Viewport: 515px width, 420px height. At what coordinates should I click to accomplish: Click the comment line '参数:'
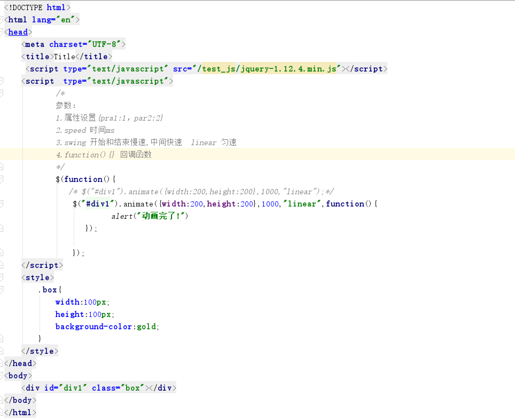coord(66,106)
